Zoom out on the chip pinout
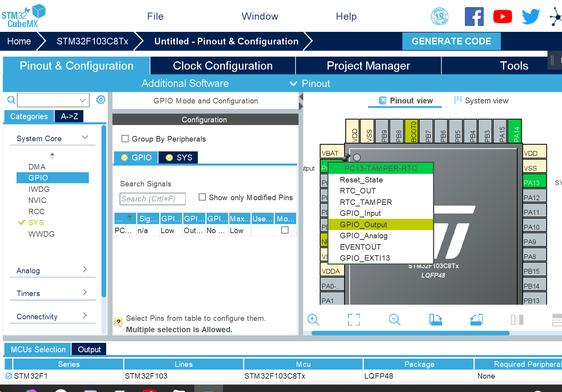 [394, 319]
